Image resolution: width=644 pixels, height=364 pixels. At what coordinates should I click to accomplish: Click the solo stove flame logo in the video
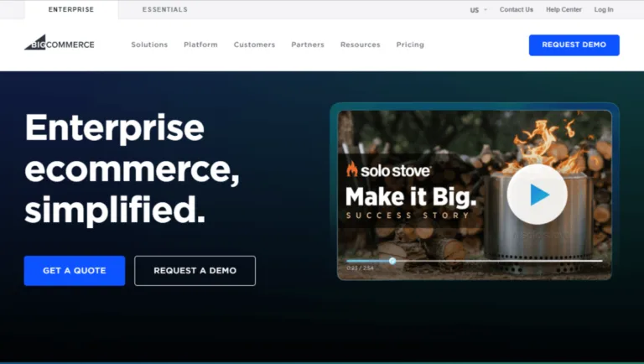click(x=351, y=169)
